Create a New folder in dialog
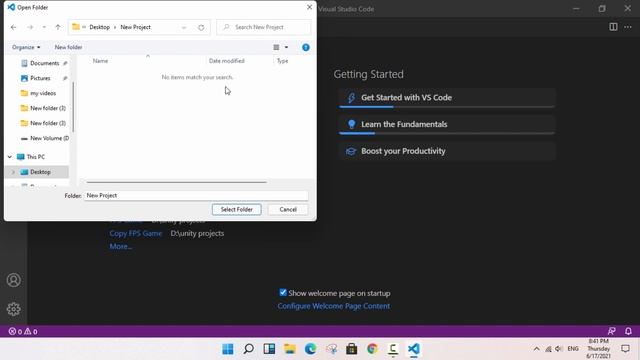Image resolution: width=640 pixels, height=360 pixels. tap(68, 47)
